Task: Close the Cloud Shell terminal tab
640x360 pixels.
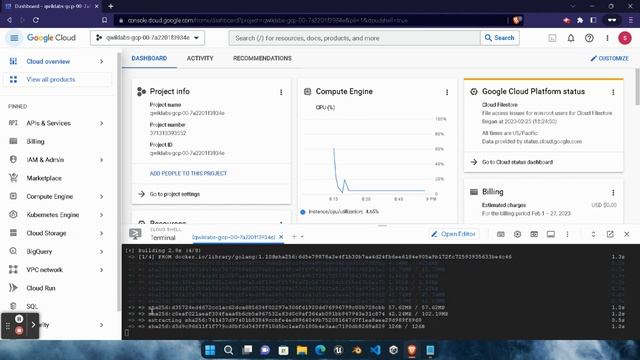Action: point(281,237)
